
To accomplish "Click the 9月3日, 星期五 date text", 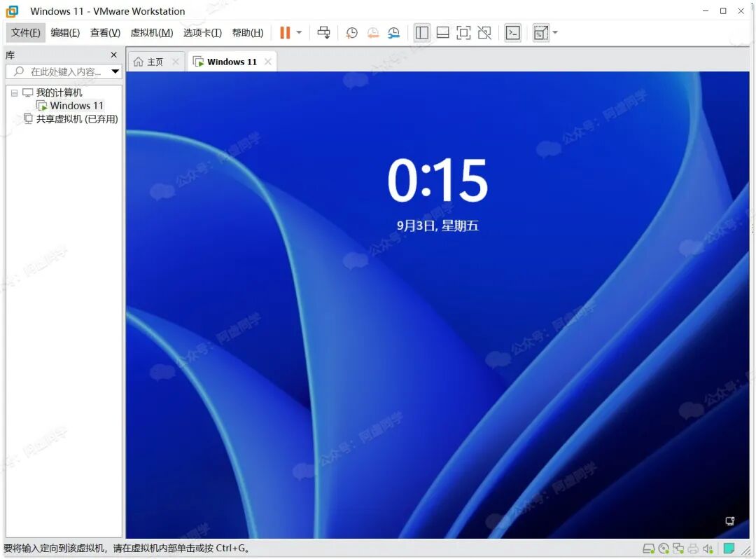I will 437,226.
